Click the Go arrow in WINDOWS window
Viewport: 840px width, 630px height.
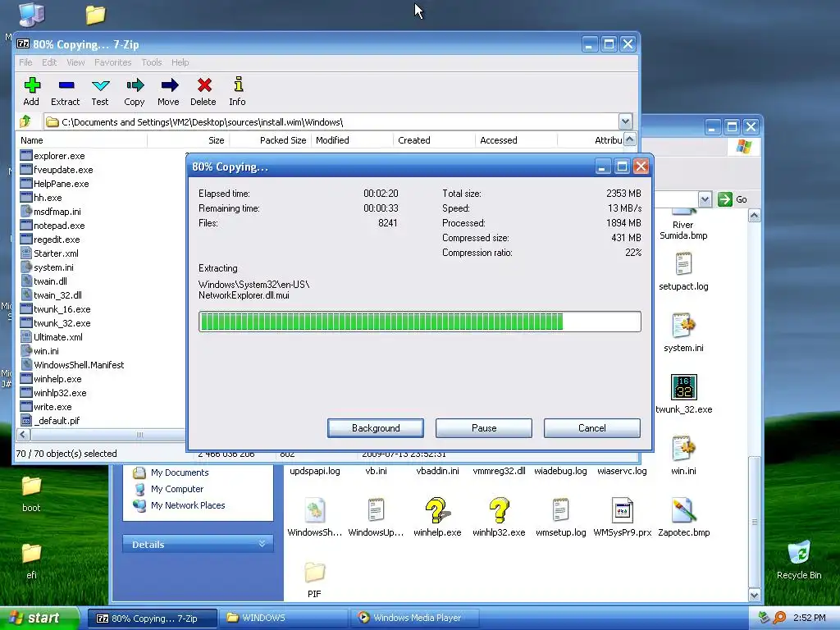coord(725,199)
